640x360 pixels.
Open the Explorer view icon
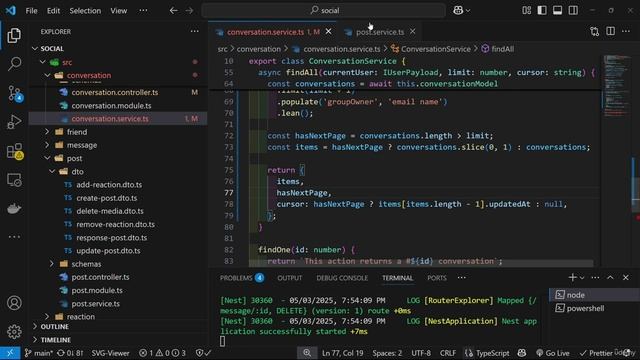(14, 36)
